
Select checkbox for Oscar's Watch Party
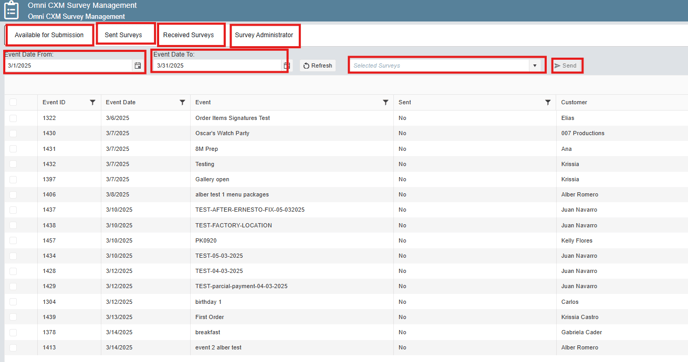(13, 133)
